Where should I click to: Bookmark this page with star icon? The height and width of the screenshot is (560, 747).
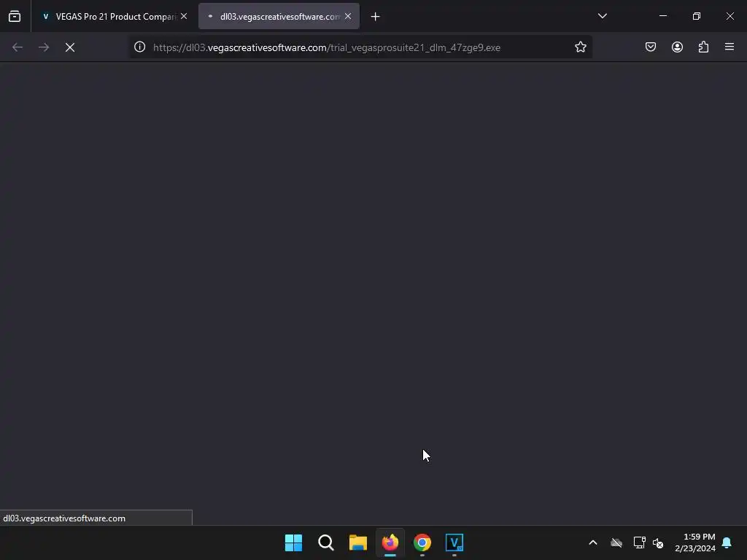580,47
